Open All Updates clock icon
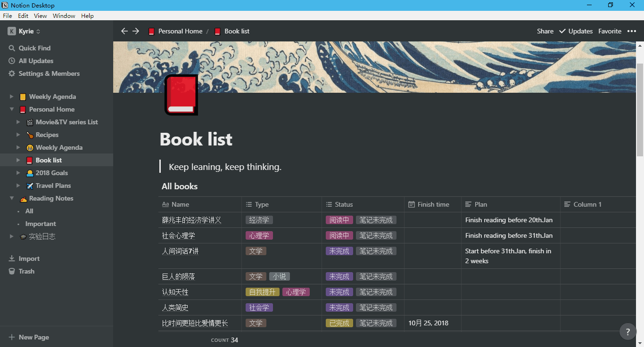 (x=12, y=61)
